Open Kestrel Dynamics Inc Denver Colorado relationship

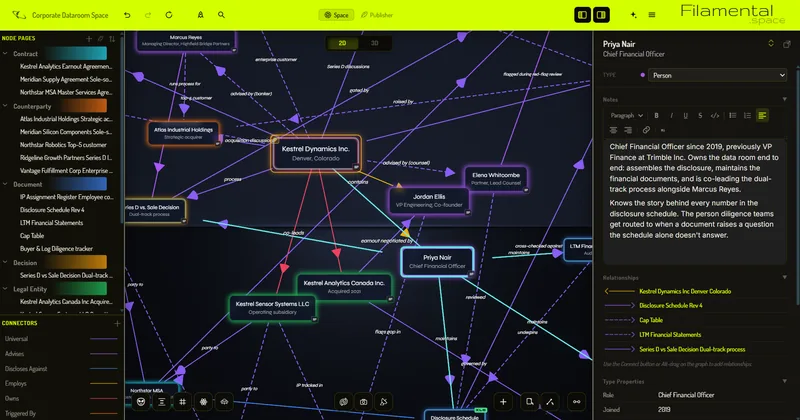click(685, 291)
